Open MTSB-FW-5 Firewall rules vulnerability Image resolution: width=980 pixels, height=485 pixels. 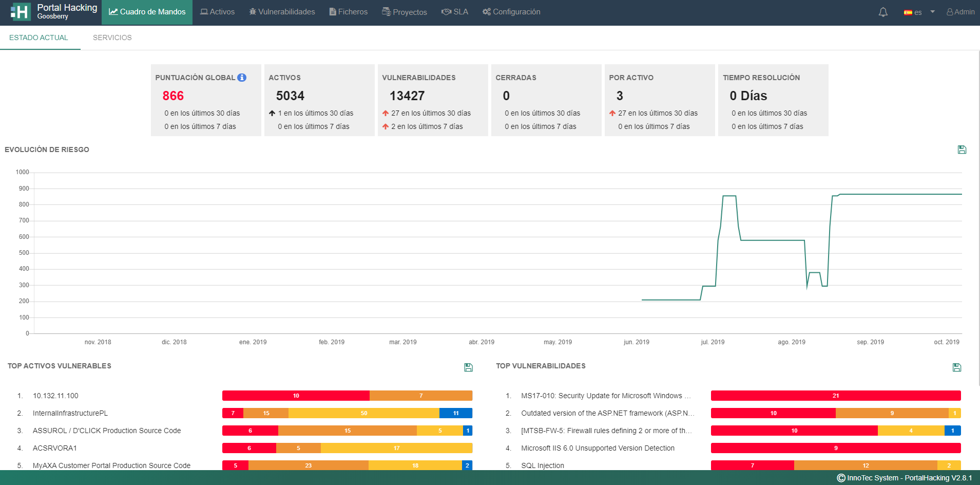606,431
